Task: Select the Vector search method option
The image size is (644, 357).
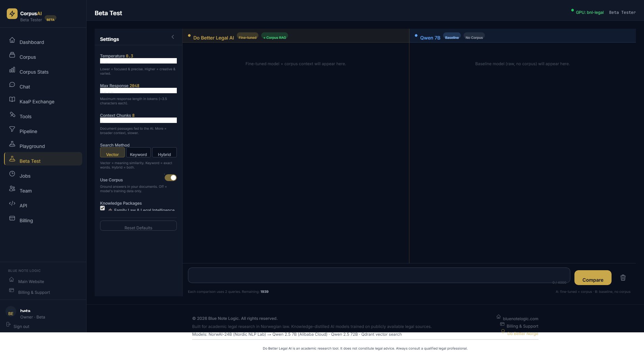Action: [112, 153]
